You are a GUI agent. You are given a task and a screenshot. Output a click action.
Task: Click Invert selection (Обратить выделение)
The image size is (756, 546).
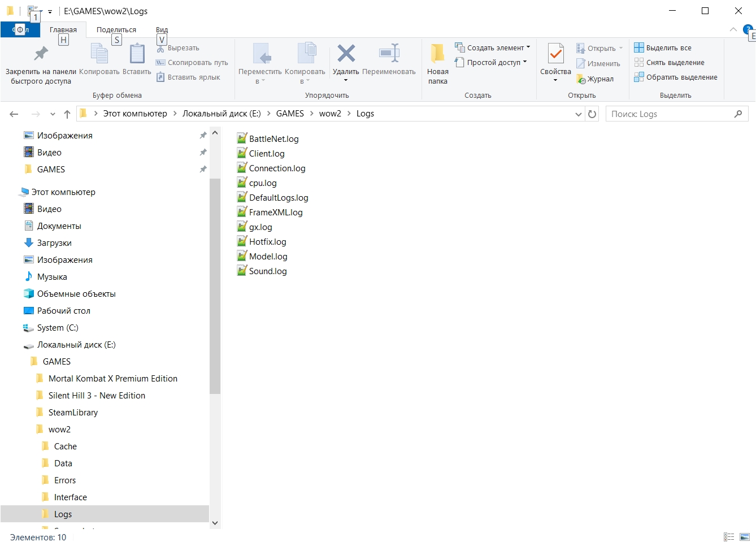point(676,77)
